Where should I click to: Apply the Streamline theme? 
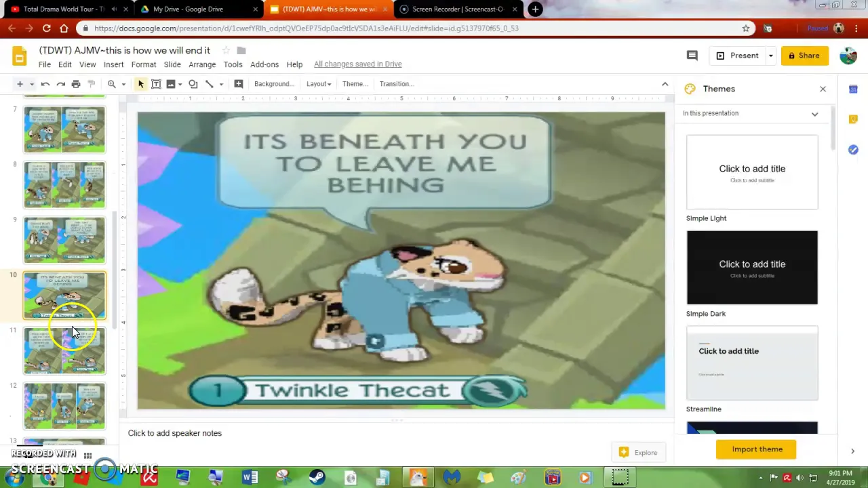(752, 363)
